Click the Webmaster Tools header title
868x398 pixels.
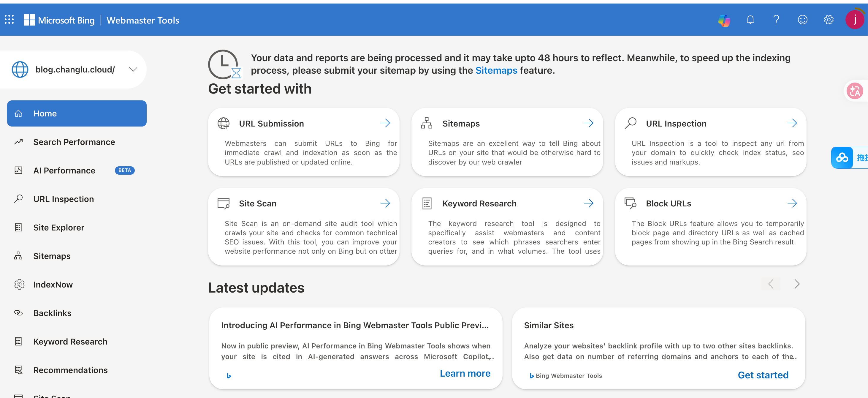click(x=142, y=20)
